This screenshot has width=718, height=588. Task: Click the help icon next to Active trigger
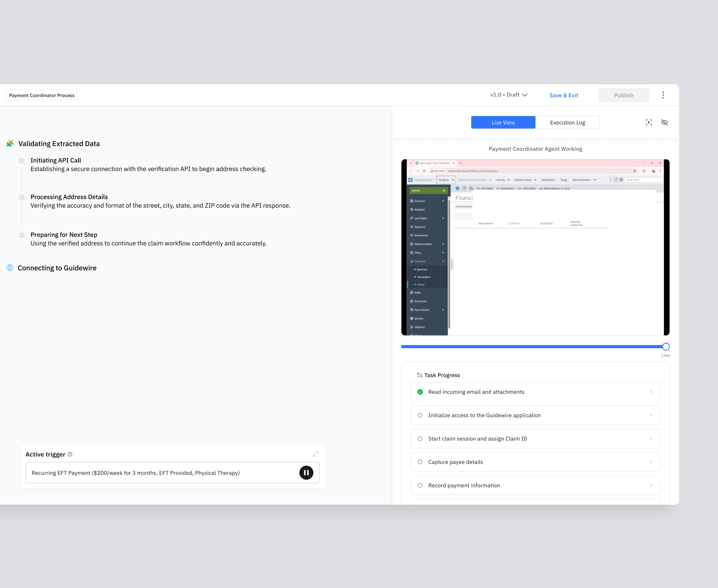pyautogui.click(x=70, y=454)
